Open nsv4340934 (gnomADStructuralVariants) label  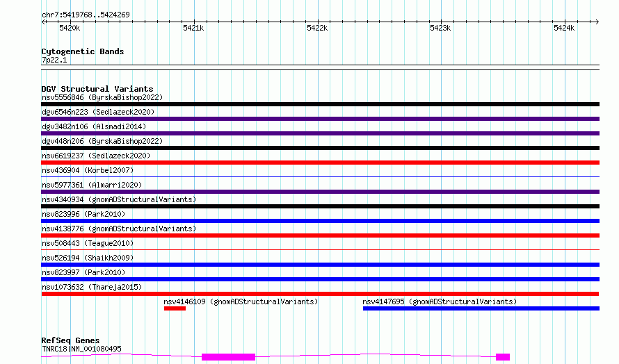(119, 199)
